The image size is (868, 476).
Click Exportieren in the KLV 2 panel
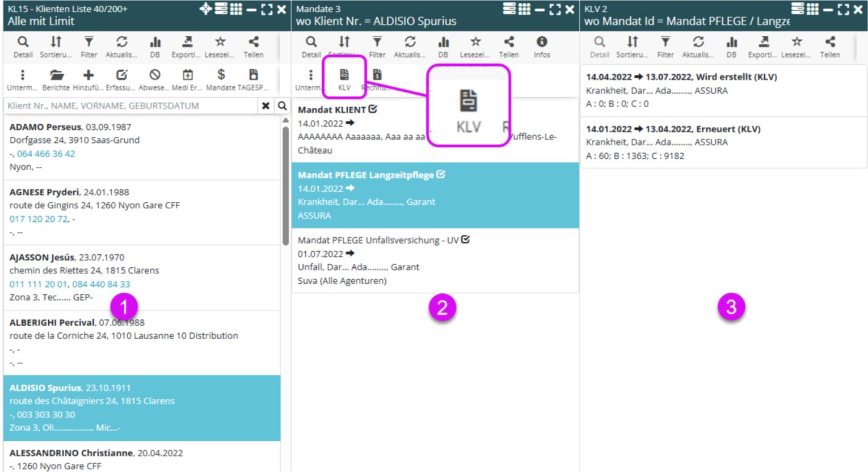(x=764, y=46)
